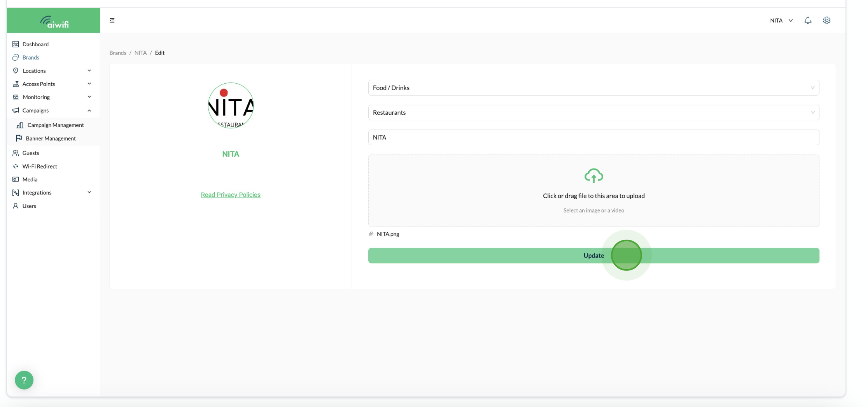Click the Users person icon
The width and height of the screenshot is (868, 407).
coord(16,205)
